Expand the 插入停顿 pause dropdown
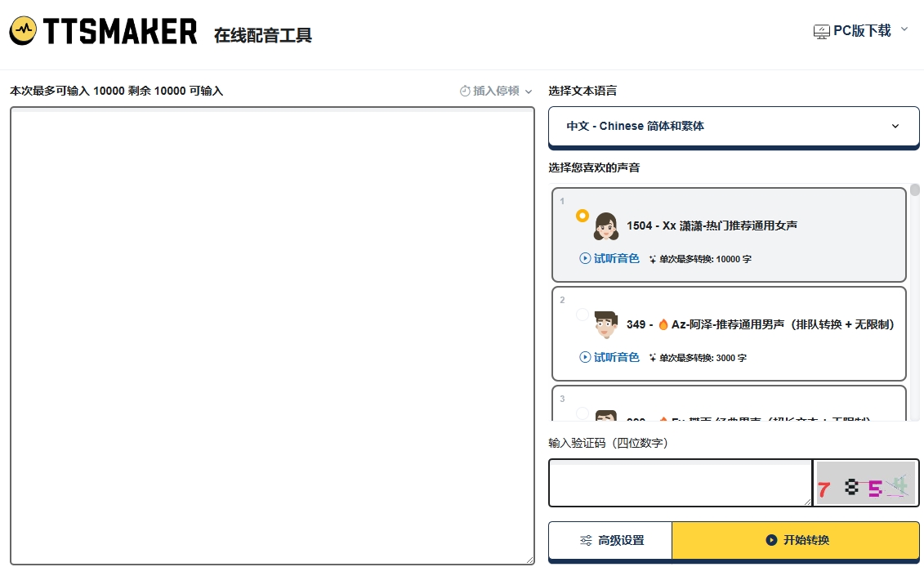 point(529,91)
